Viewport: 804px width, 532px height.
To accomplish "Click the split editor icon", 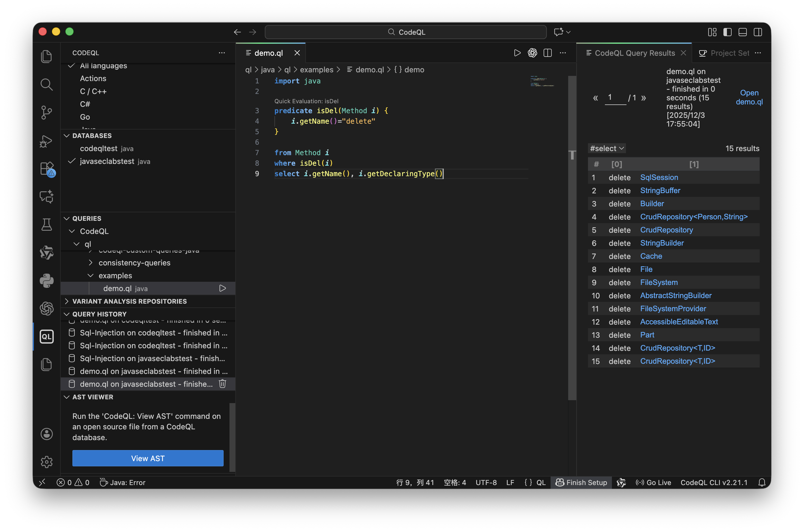I will tap(547, 53).
